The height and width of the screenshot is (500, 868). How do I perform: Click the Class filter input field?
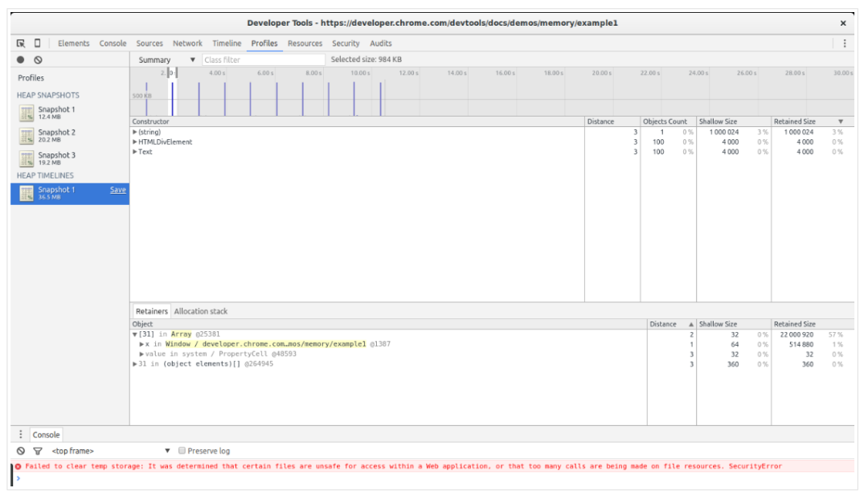(x=263, y=59)
